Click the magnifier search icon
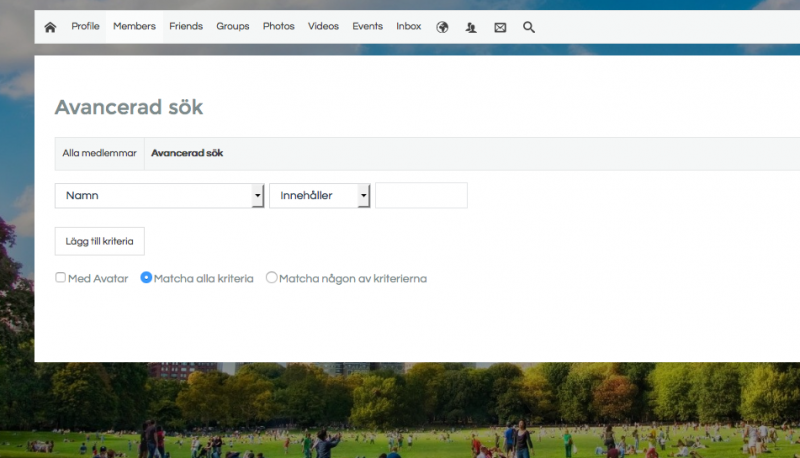The width and height of the screenshot is (800, 458). 529,27
